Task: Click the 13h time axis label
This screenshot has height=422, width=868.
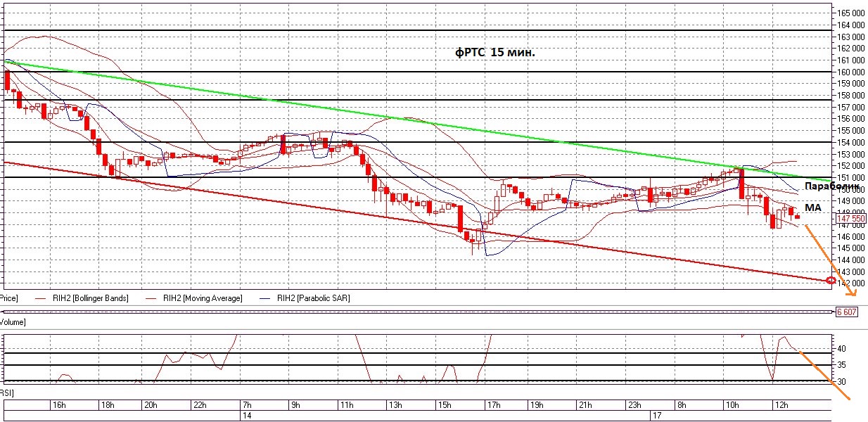Action: coord(395,405)
